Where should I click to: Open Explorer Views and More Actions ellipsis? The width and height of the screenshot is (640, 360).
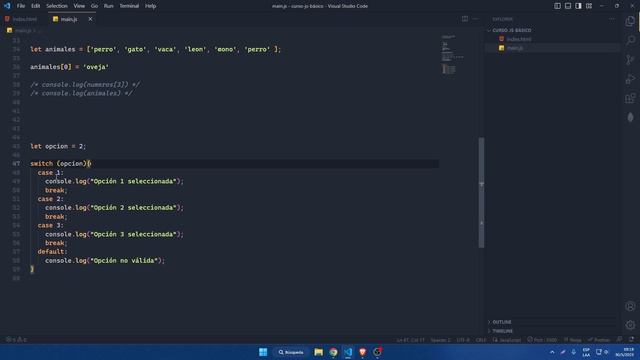pos(612,19)
